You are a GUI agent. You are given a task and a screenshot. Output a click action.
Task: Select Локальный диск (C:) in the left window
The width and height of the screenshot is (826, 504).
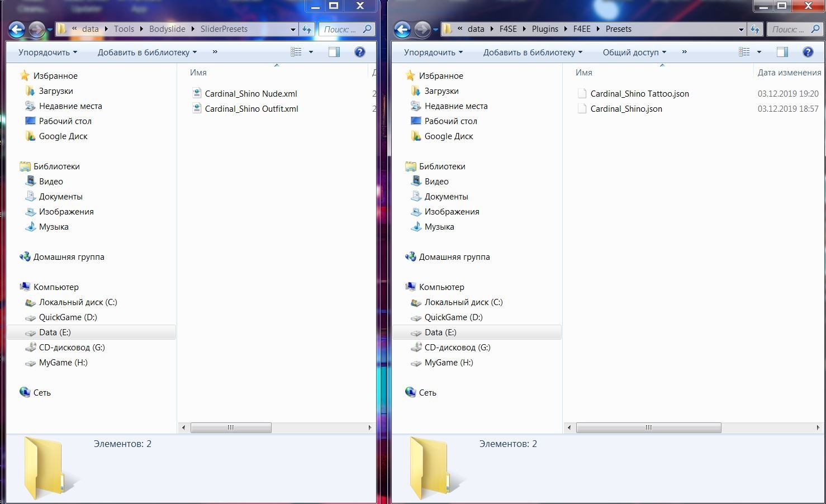(78, 302)
